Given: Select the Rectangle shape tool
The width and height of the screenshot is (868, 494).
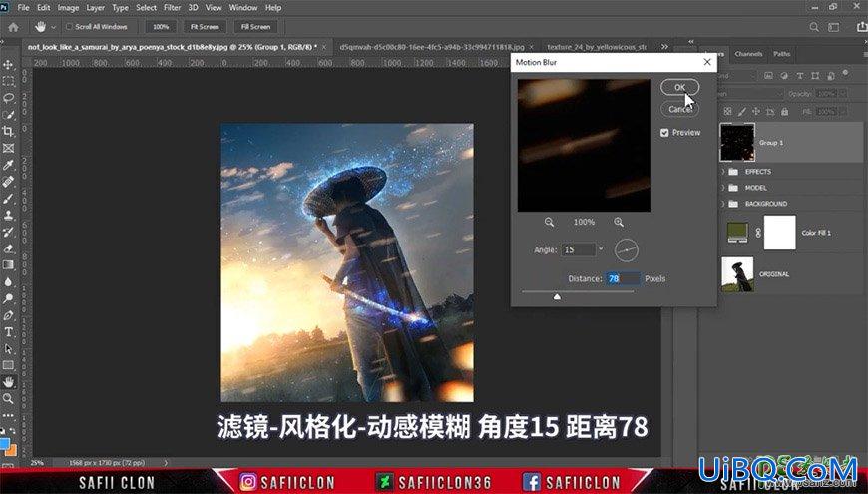Looking at the screenshot, I should click(8, 365).
